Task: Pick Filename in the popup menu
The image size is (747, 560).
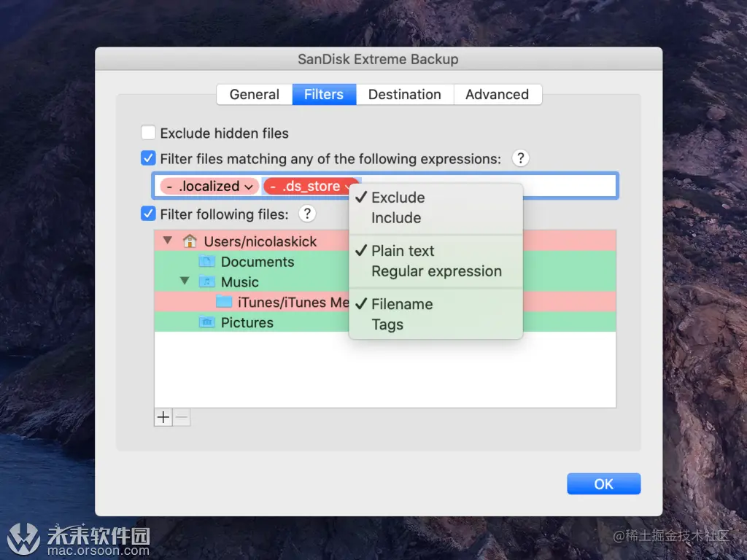Action: pyautogui.click(x=436, y=304)
